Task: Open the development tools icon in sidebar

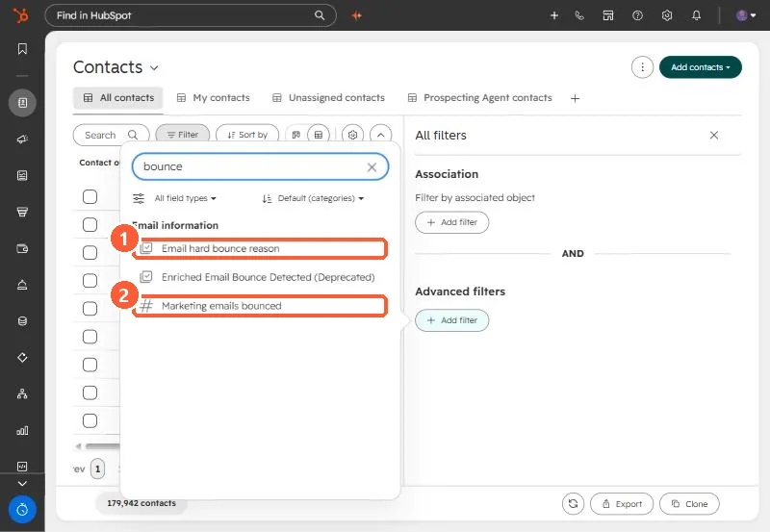Action: tap(22, 467)
